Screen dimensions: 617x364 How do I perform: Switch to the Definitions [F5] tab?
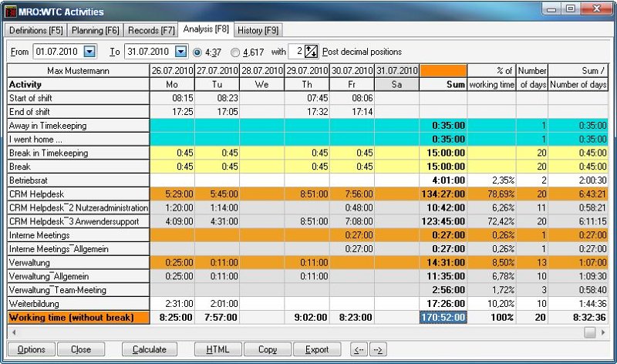tap(35, 30)
